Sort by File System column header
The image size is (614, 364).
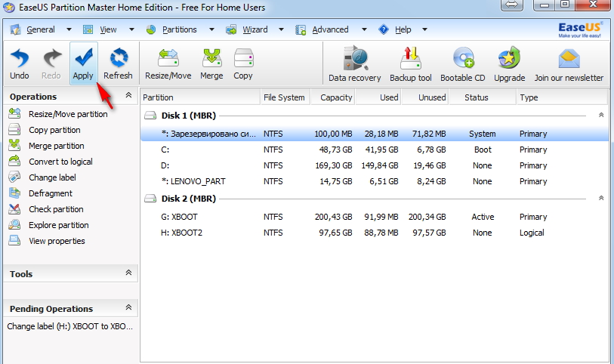(x=285, y=97)
